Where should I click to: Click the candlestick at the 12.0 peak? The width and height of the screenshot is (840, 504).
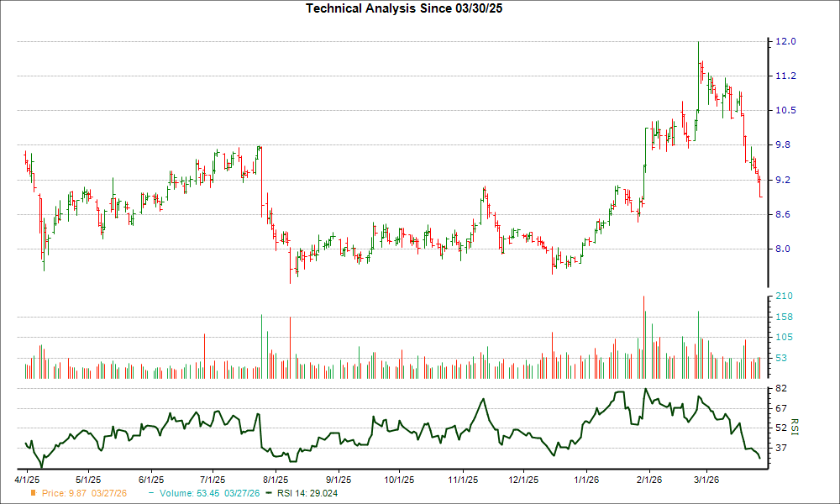coord(699,59)
